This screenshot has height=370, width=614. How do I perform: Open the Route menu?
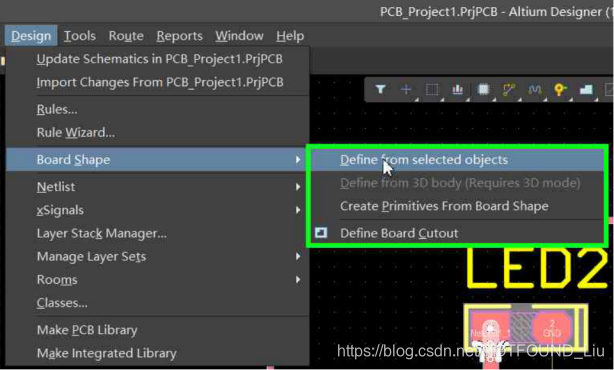[x=126, y=36]
